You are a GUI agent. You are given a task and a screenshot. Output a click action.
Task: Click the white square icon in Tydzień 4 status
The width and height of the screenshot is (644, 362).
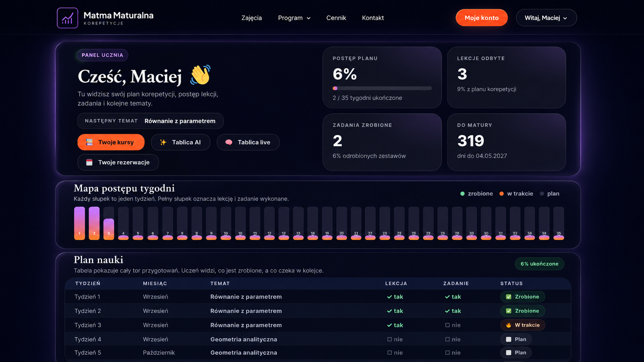508,339
